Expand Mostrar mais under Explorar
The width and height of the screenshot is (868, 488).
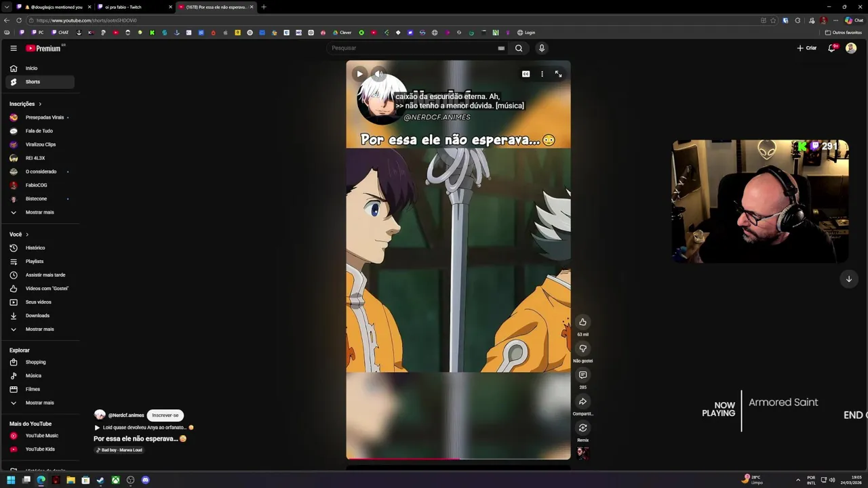(39, 403)
